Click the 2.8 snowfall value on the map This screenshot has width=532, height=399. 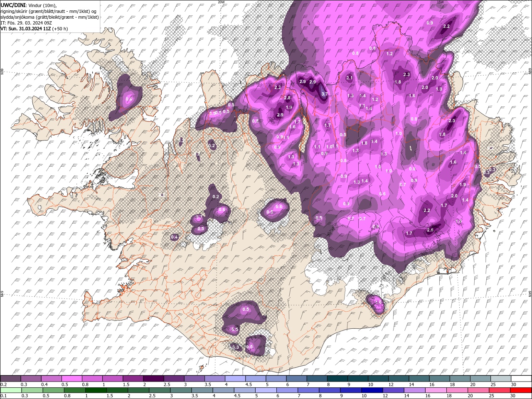click(287, 98)
